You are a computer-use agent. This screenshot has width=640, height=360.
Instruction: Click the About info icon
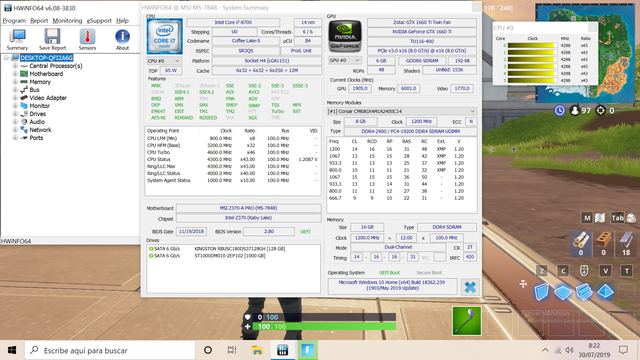tap(122, 40)
